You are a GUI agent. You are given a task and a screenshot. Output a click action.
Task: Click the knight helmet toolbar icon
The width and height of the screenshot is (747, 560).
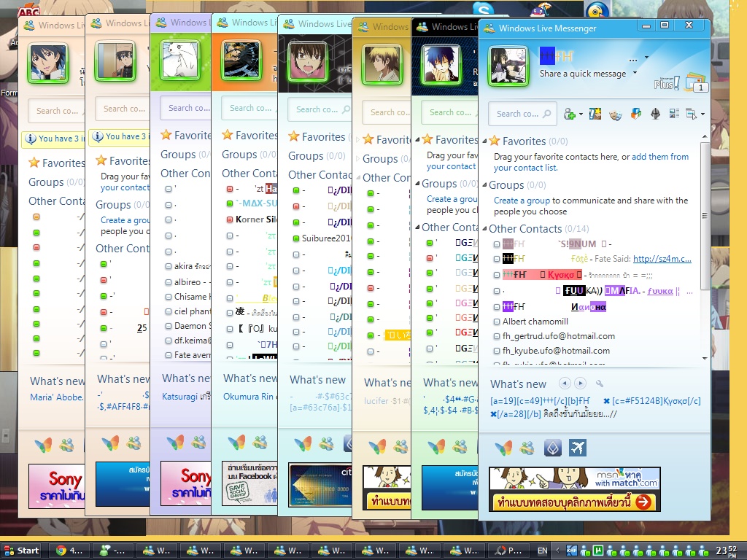[656, 114]
